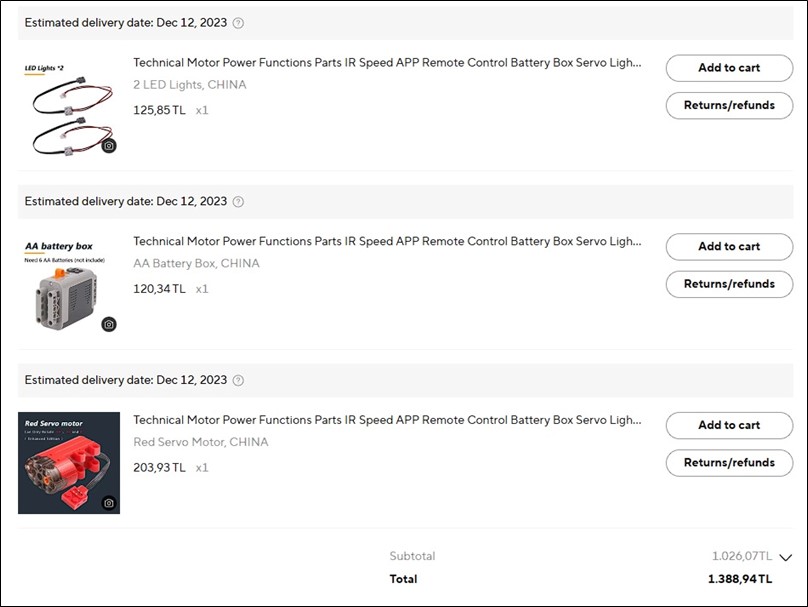Open the AA battery box product thumbnail
The image size is (808, 607).
68,285
